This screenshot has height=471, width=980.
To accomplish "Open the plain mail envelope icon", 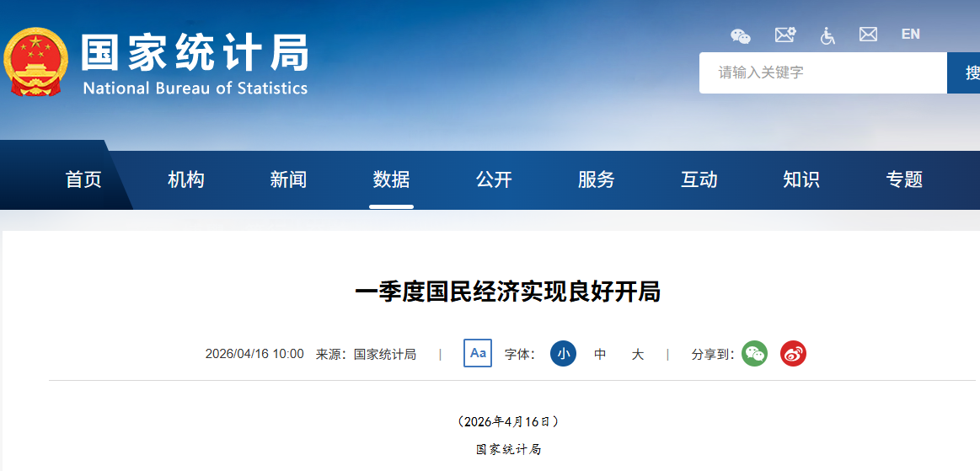I will point(868,35).
